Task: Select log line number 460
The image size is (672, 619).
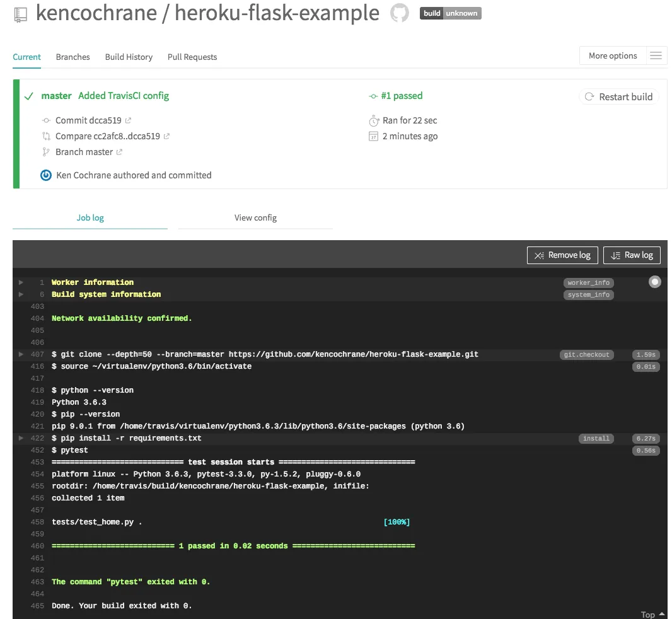Action: pos(37,546)
